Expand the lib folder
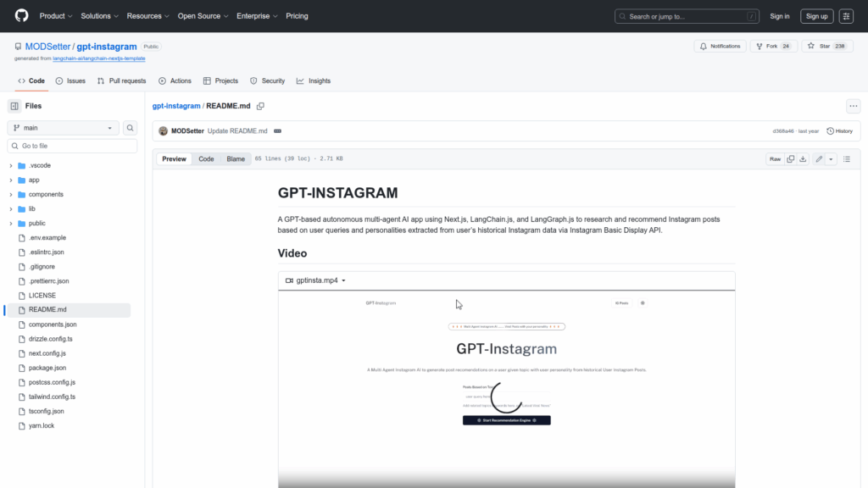This screenshot has height=488, width=868. (x=10, y=209)
